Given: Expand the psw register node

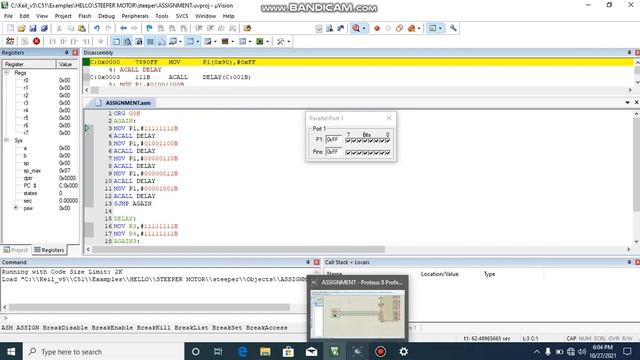Looking at the screenshot, I should tap(16, 208).
